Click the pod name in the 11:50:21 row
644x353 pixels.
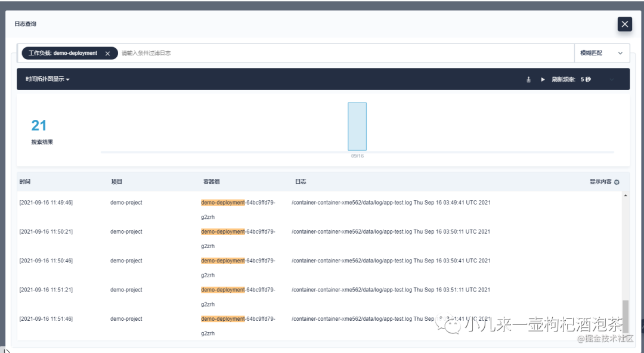(x=238, y=239)
